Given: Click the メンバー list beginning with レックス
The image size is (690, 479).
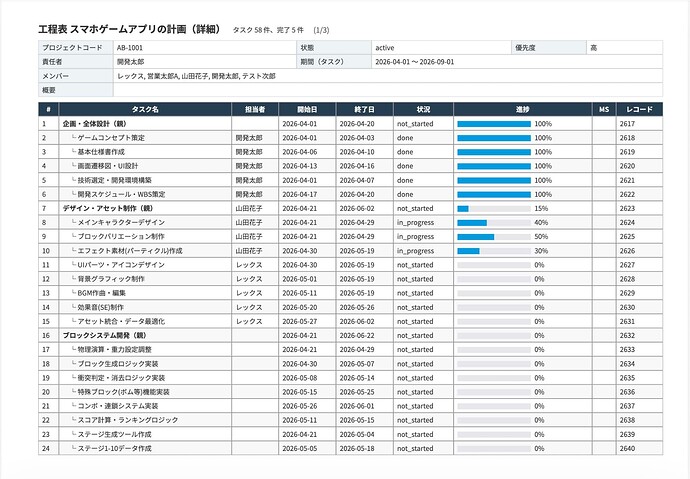Looking at the screenshot, I should [x=196, y=76].
